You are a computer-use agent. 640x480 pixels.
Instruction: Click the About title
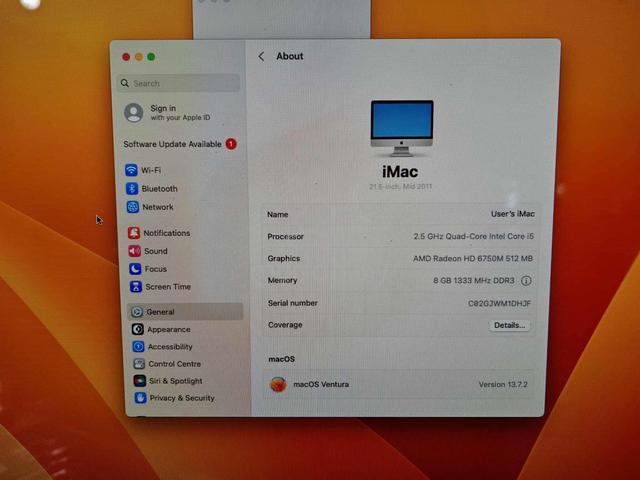click(290, 56)
